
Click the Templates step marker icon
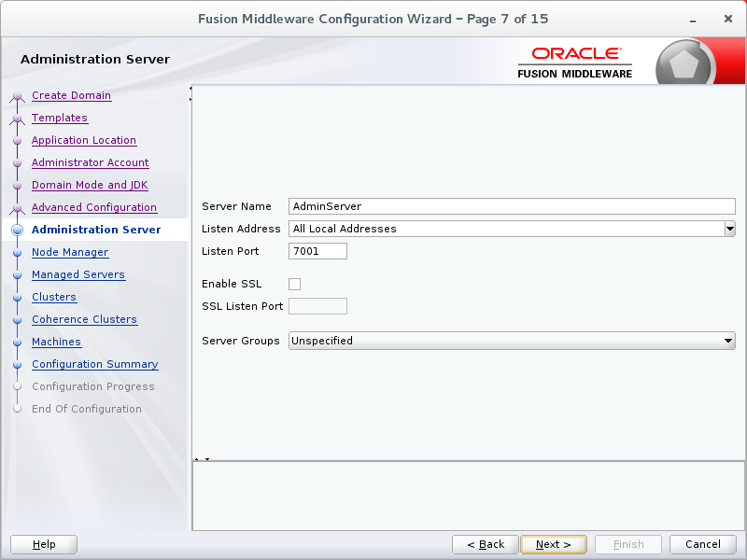(17, 119)
